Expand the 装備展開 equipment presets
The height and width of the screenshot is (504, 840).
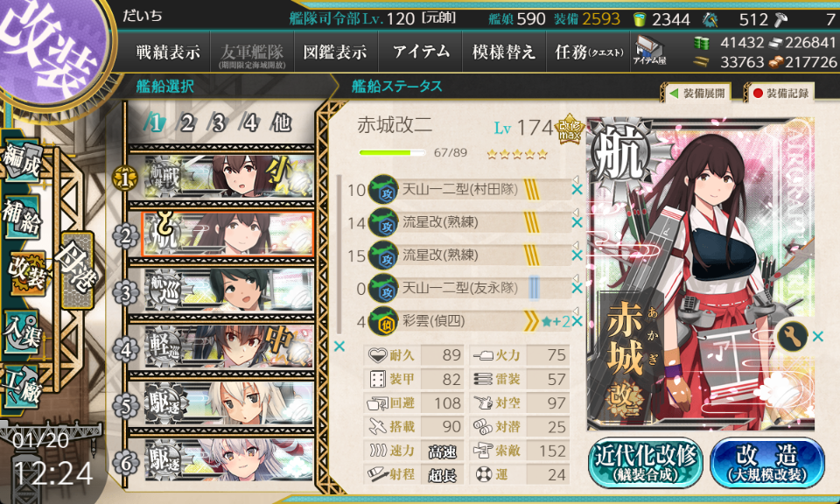point(697,94)
